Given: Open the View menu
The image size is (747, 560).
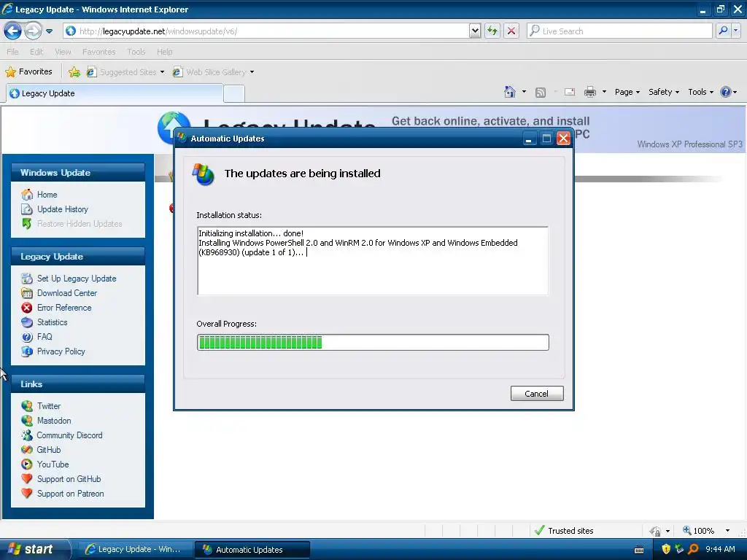Looking at the screenshot, I should [x=63, y=52].
